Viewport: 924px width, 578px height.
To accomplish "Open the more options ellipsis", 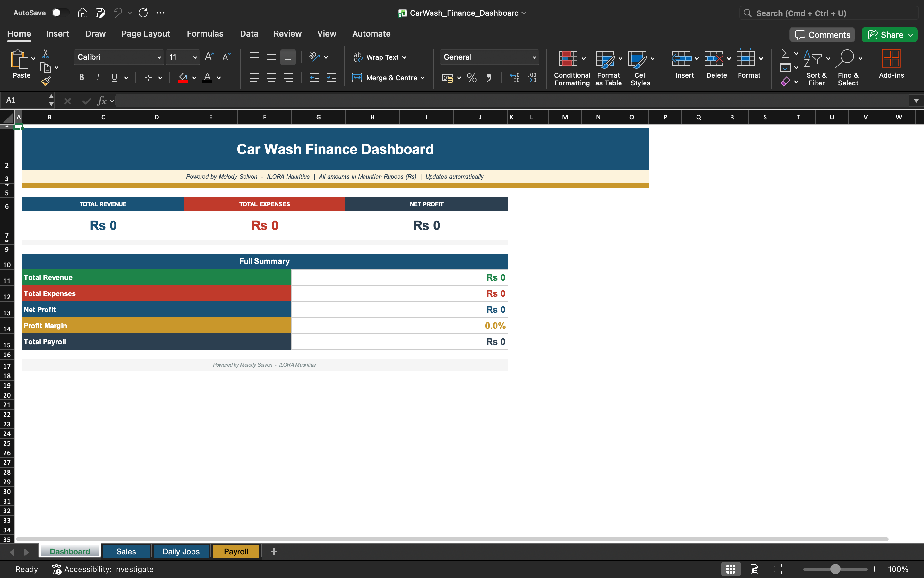I will 160,13.
